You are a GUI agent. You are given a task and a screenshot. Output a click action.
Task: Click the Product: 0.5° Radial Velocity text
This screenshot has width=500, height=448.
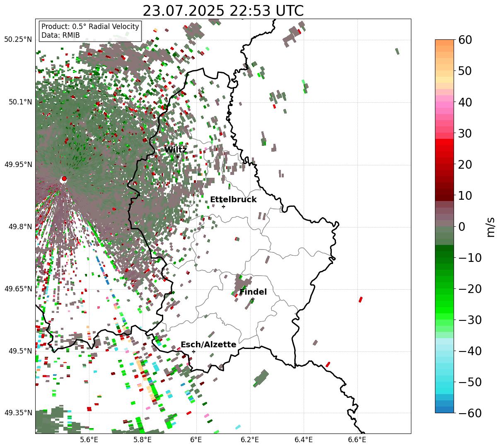(x=90, y=27)
